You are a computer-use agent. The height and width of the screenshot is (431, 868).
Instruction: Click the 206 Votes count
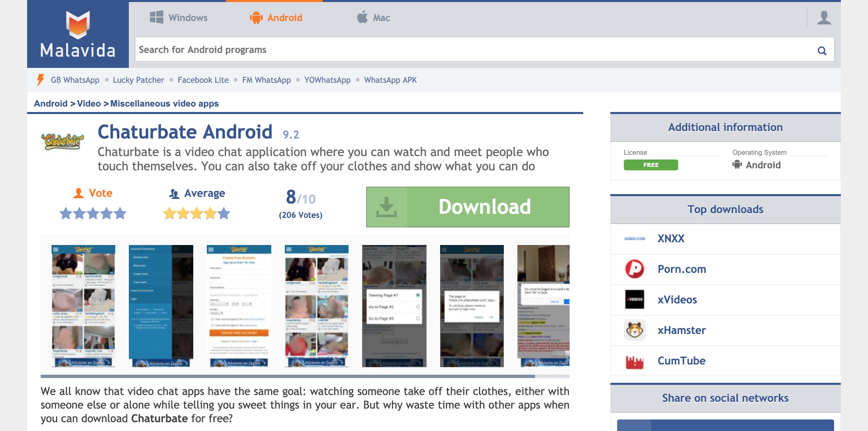(300, 215)
